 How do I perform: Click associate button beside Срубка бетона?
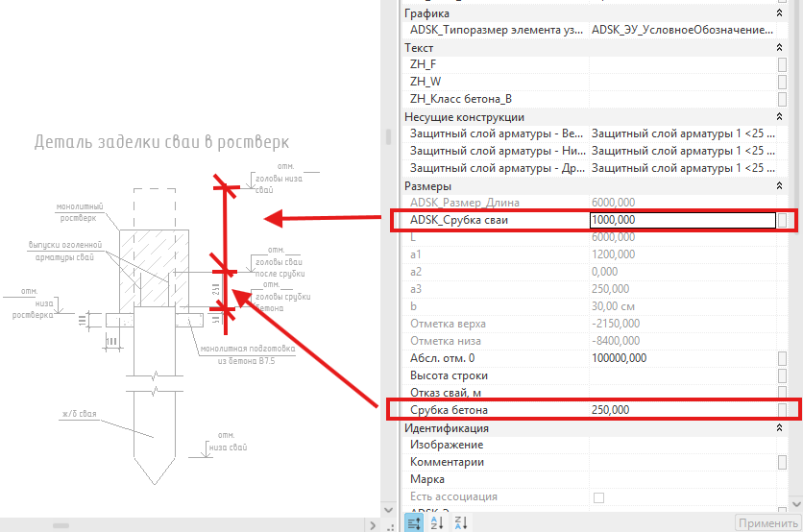click(782, 410)
